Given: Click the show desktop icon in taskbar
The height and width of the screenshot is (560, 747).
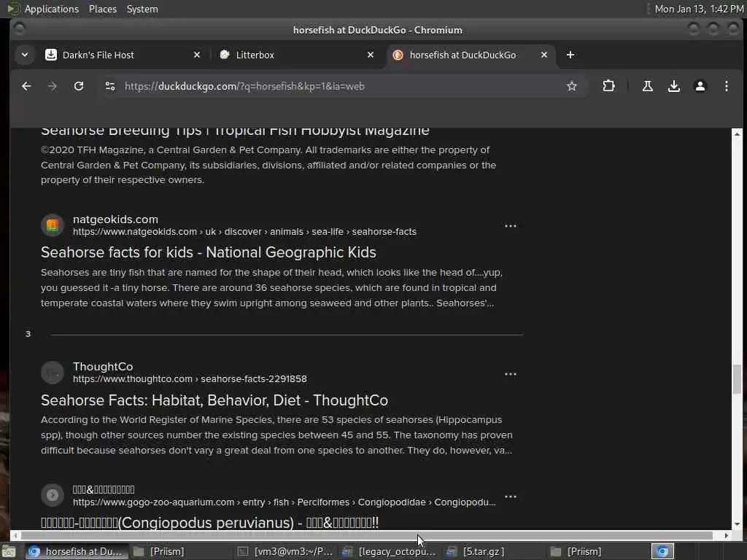Looking at the screenshot, I should point(9,551).
